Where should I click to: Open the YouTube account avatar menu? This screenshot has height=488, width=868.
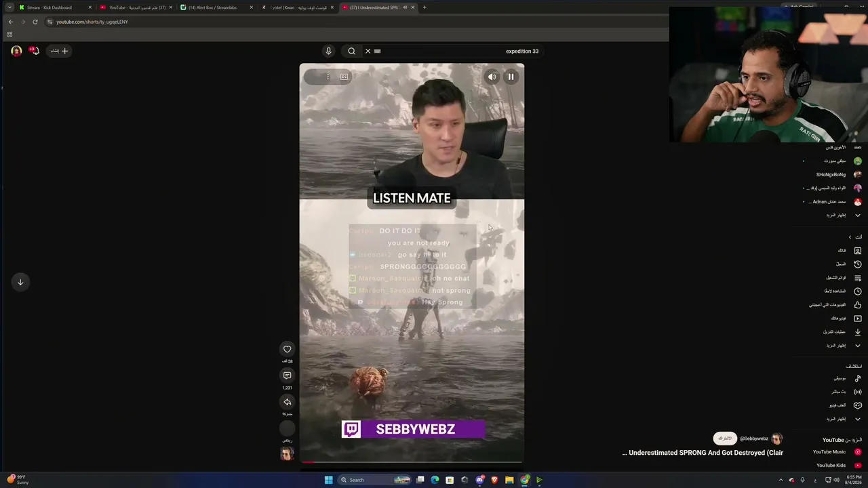[x=16, y=51]
